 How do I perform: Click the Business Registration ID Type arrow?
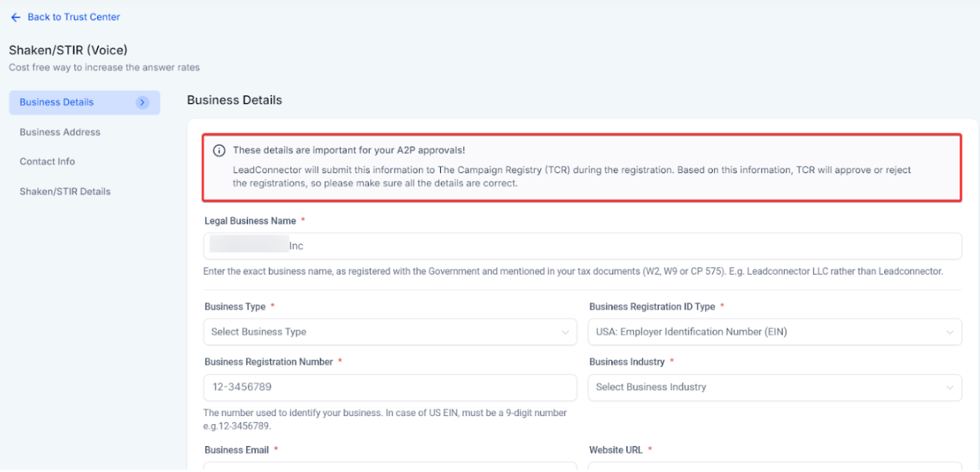(950, 332)
